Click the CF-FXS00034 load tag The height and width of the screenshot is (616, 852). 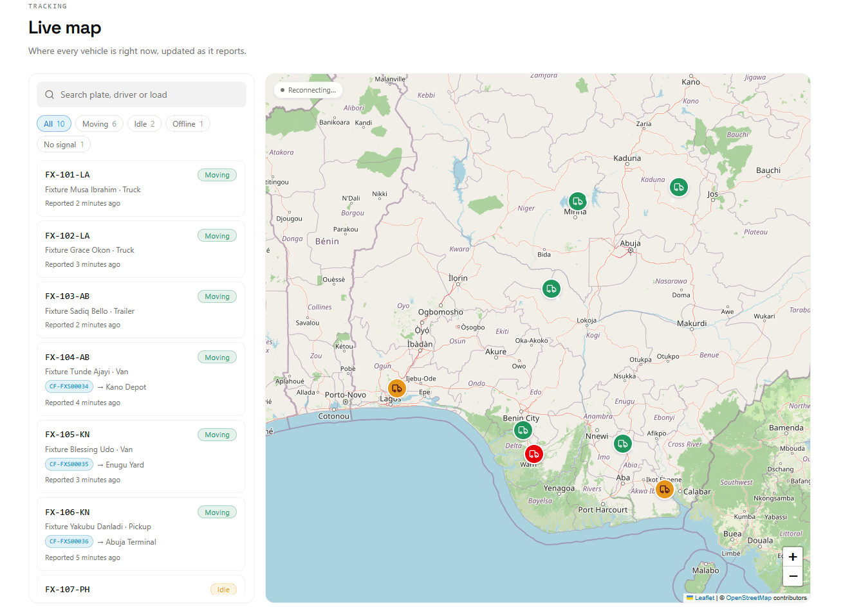pyautogui.click(x=69, y=386)
